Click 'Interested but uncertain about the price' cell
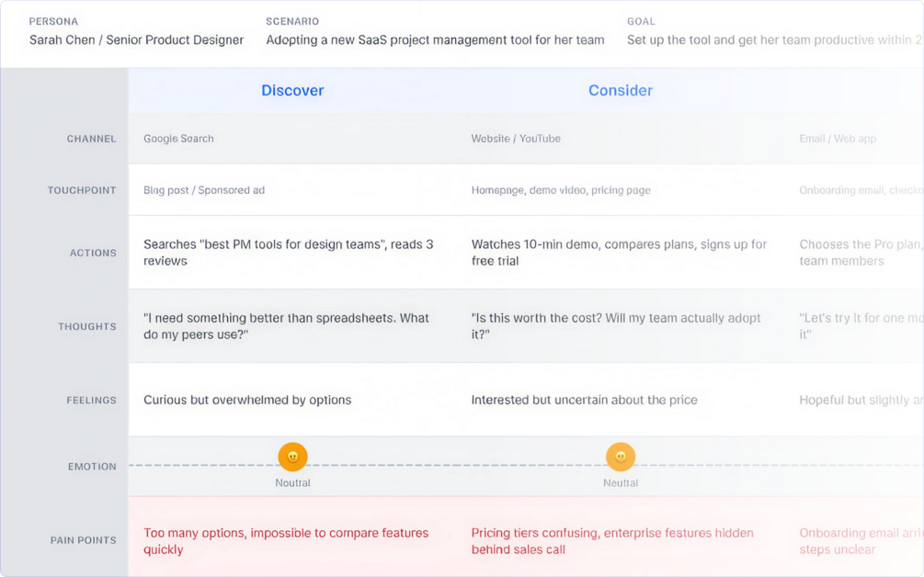Viewport: 924px width, 577px height. pyautogui.click(x=584, y=400)
